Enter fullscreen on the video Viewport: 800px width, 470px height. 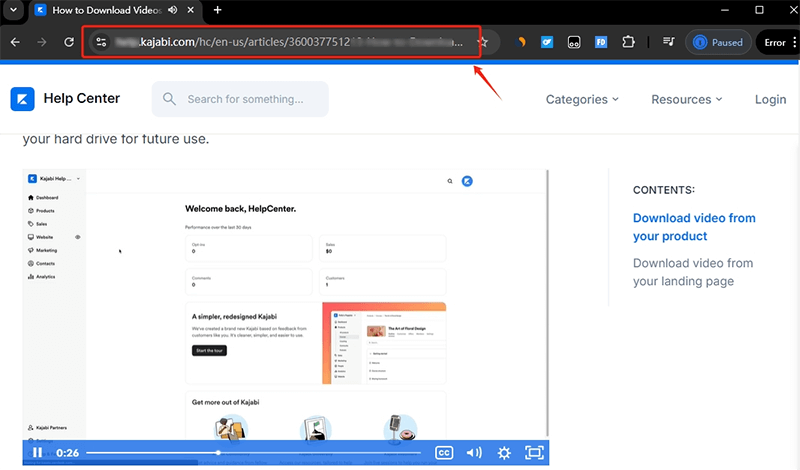534,453
